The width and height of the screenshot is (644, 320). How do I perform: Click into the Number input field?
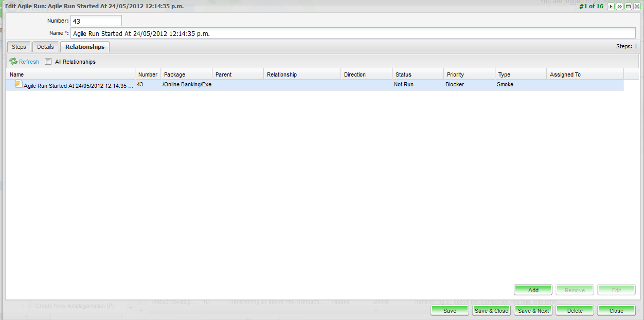point(96,21)
